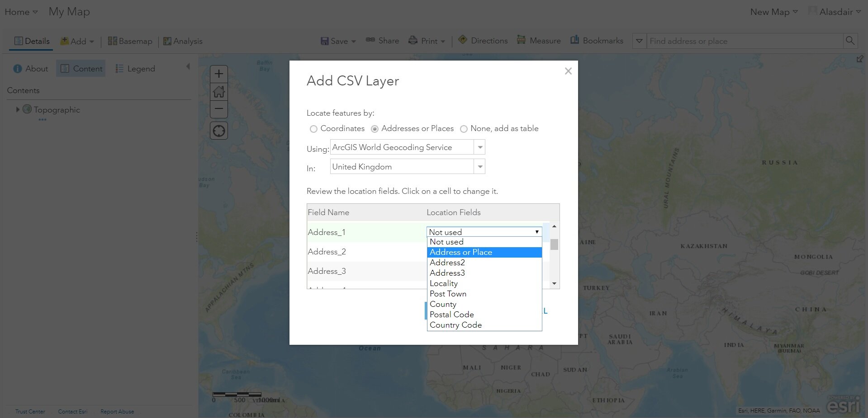This screenshot has width=868, height=418.
Task: Open Topographic layer more options dots
Action: [43, 120]
